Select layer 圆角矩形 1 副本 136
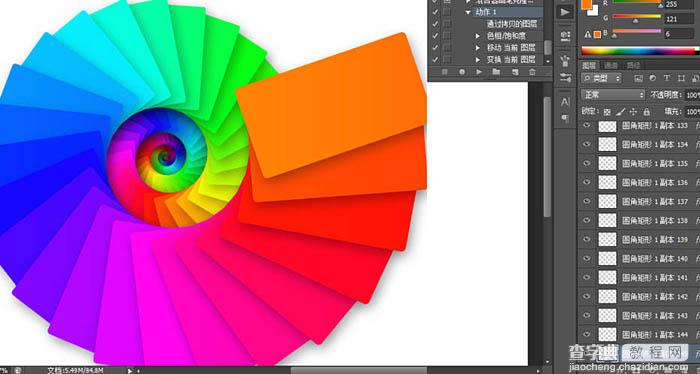700x374 pixels. point(654,183)
